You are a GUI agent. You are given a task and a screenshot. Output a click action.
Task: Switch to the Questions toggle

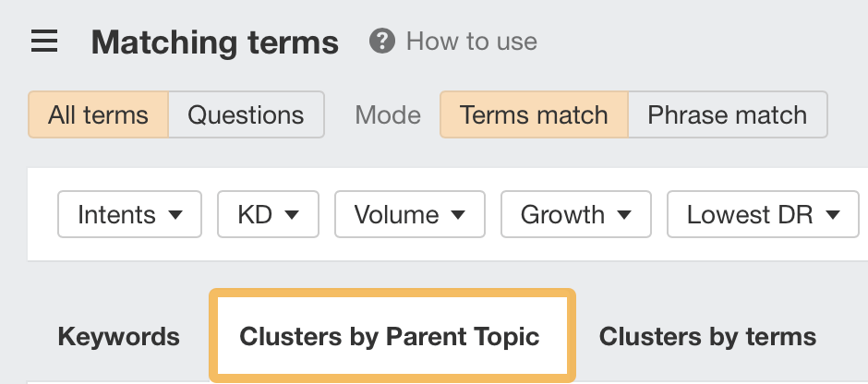(x=246, y=114)
